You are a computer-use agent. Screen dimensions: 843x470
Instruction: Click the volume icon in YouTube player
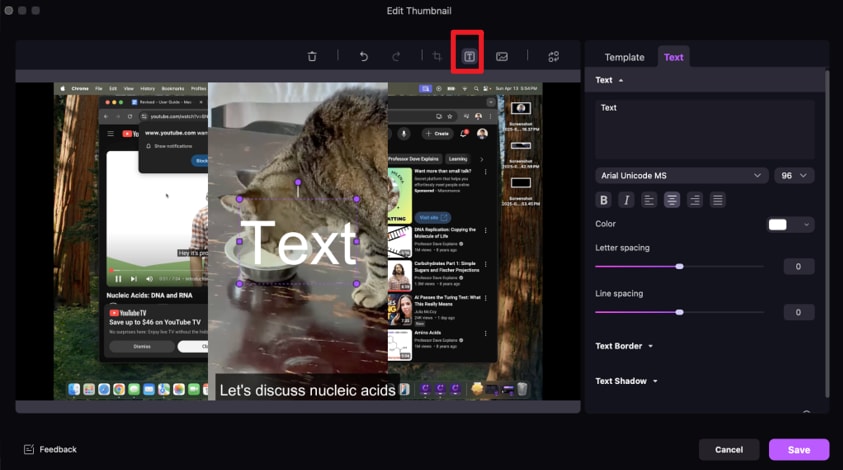click(x=149, y=279)
